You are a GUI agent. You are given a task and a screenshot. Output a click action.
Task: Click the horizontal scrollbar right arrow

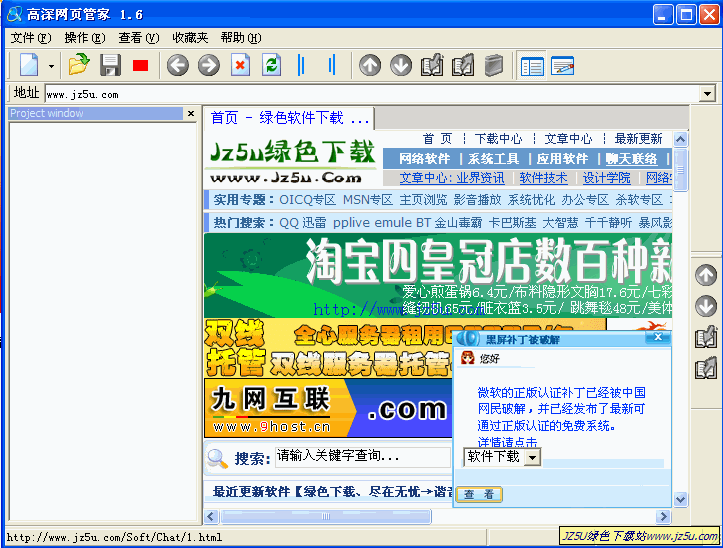coord(663,516)
